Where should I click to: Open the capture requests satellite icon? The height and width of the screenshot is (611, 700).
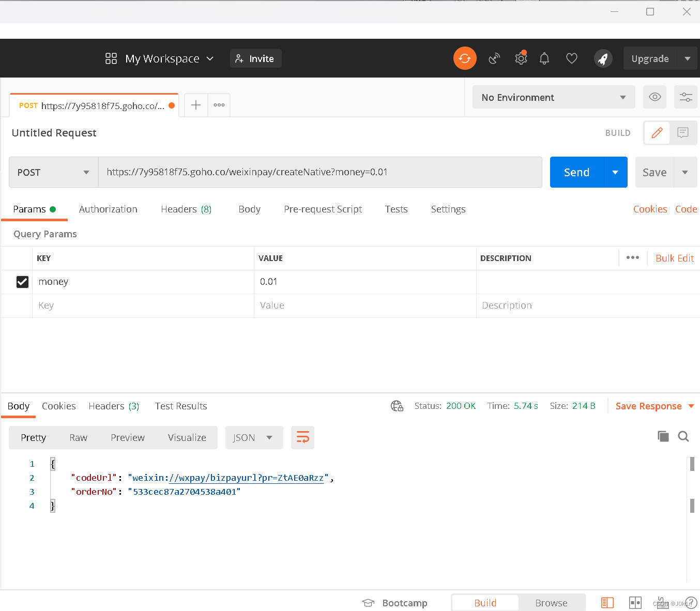pos(494,58)
